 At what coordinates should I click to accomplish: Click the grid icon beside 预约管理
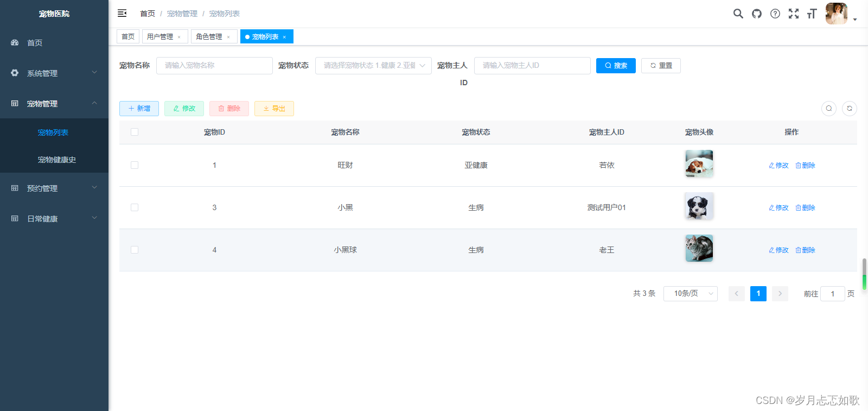tap(15, 188)
